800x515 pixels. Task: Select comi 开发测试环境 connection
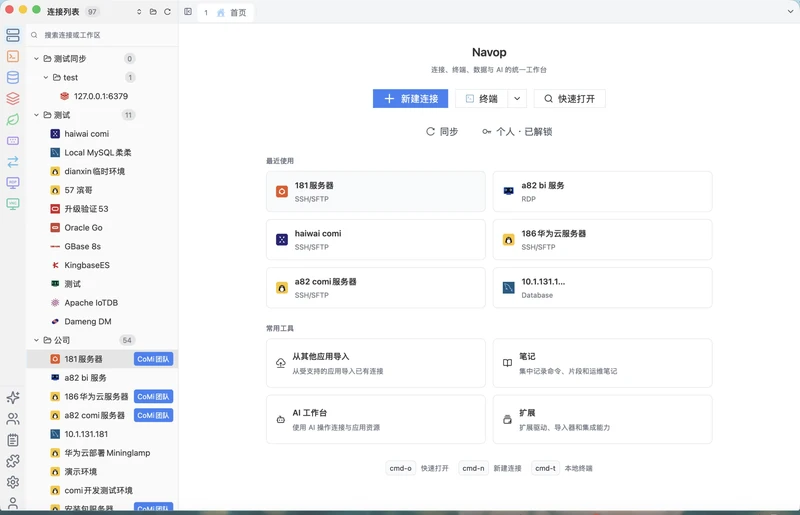(x=102, y=491)
